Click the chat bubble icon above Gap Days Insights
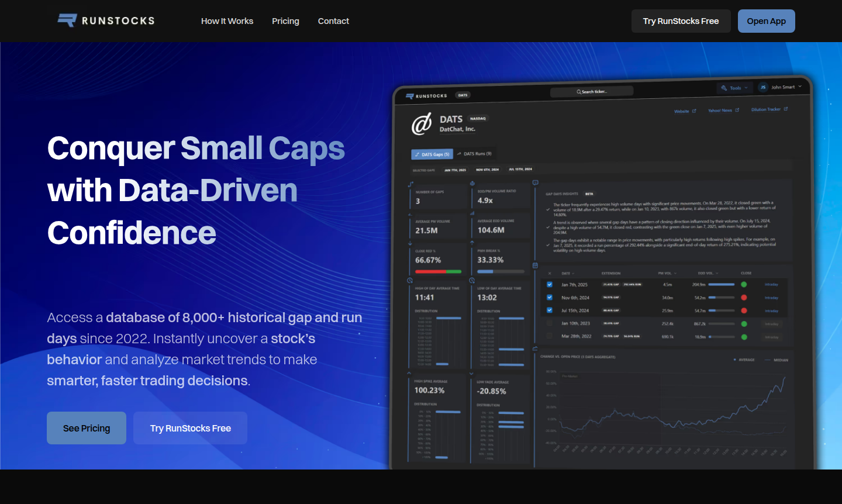 [535, 183]
